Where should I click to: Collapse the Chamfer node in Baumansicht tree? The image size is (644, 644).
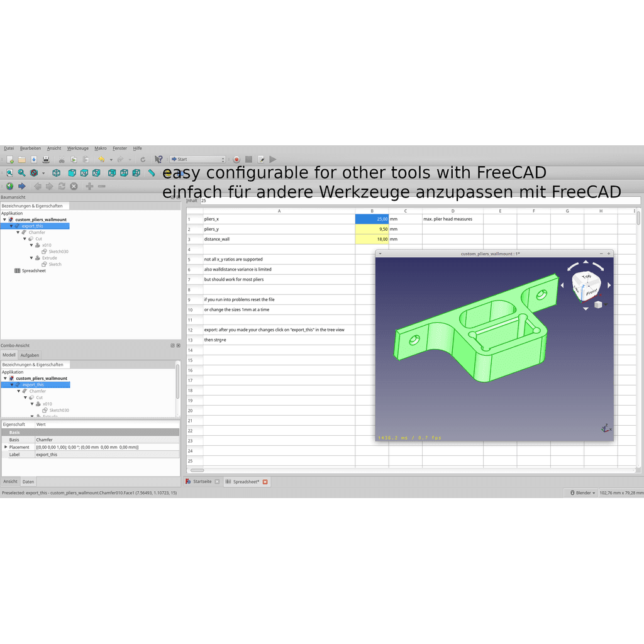[x=18, y=233]
